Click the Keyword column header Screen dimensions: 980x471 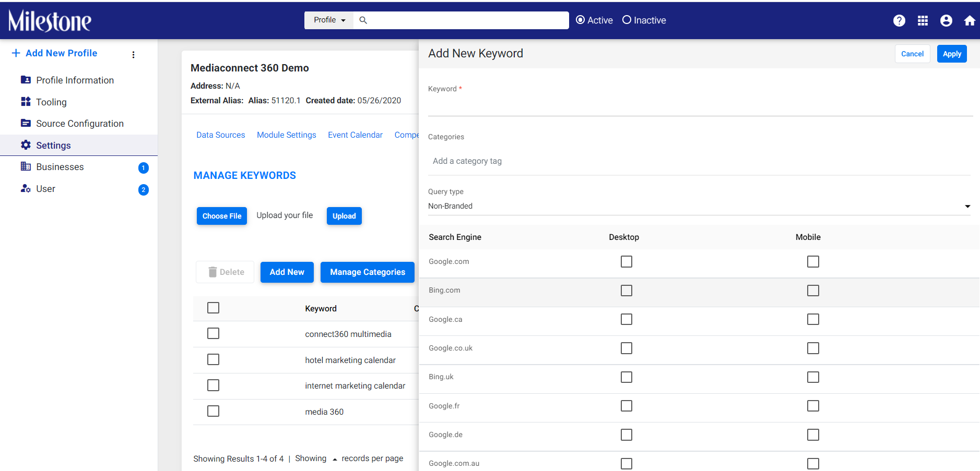point(321,309)
